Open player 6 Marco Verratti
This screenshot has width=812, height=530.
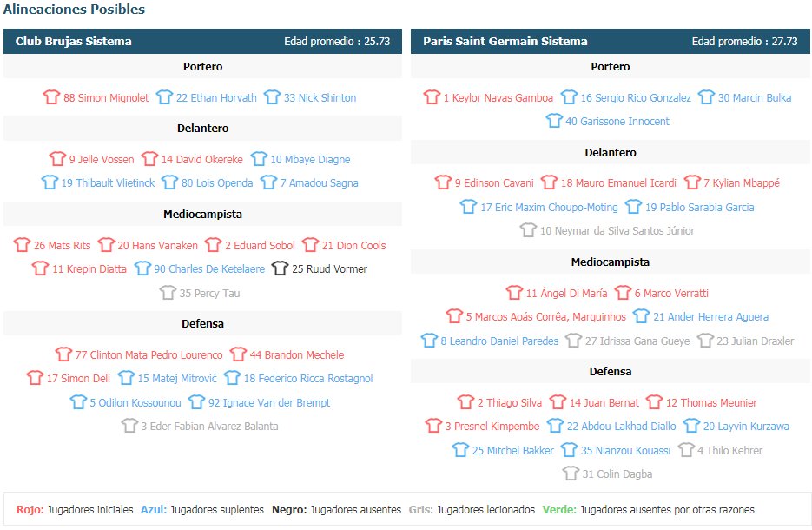coord(671,293)
